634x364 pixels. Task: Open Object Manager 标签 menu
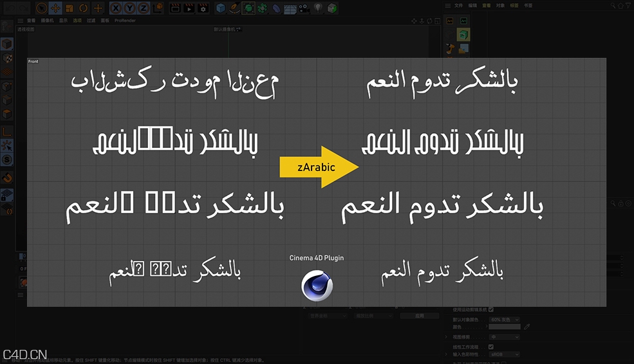pos(514,6)
